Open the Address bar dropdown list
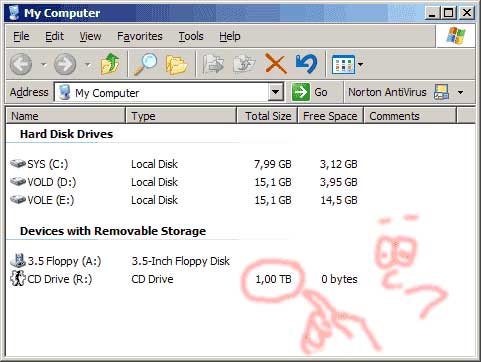The height and width of the screenshot is (362, 481). pos(276,92)
